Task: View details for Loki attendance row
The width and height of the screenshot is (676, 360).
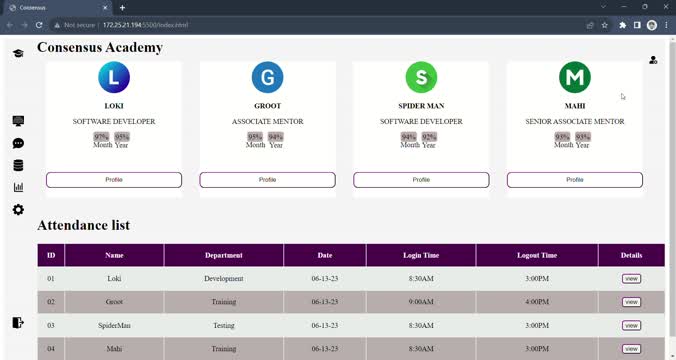Action: 631,279
